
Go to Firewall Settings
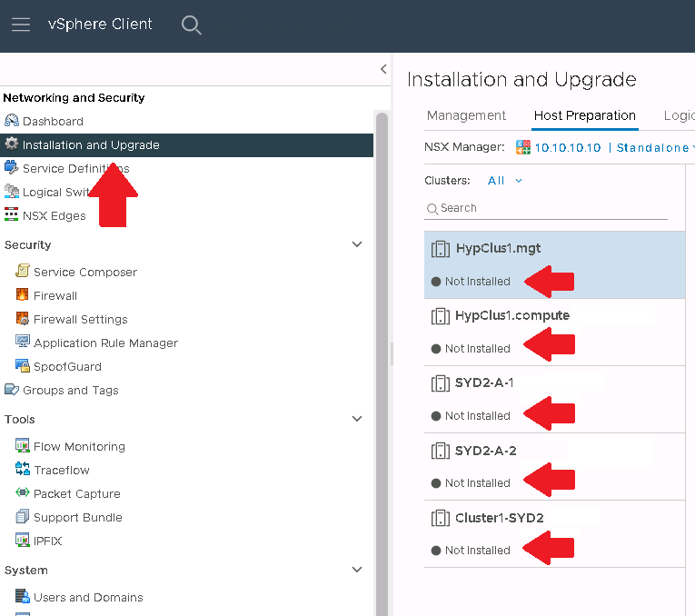coord(81,319)
